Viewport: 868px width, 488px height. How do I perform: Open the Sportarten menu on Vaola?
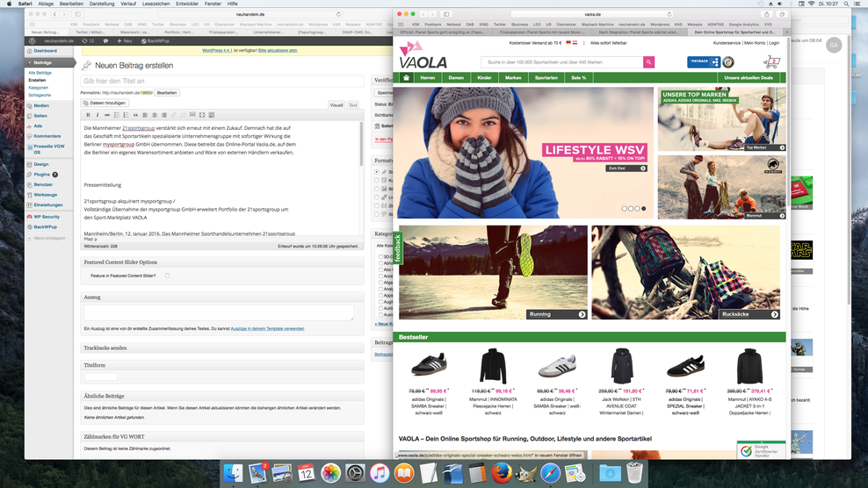tap(546, 77)
